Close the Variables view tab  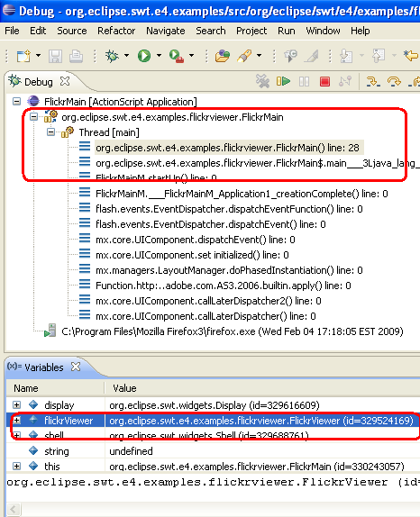coord(76,367)
